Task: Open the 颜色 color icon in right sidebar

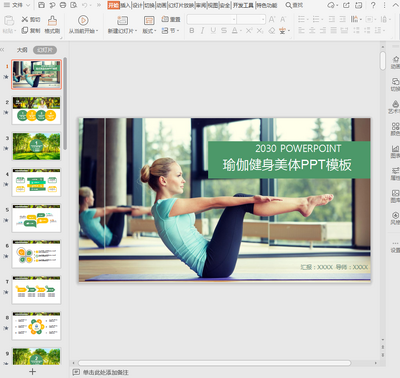Action: pos(395,129)
